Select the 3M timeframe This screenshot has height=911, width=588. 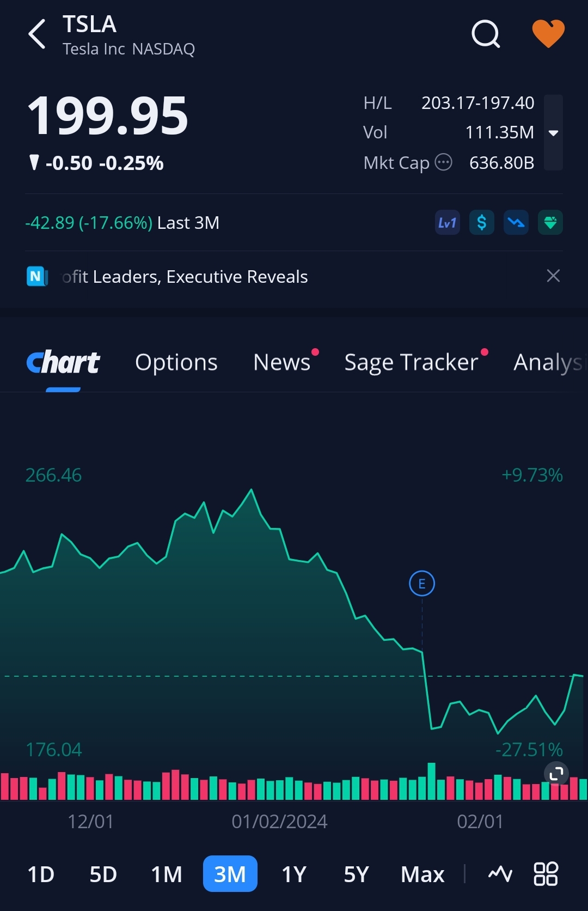(230, 873)
